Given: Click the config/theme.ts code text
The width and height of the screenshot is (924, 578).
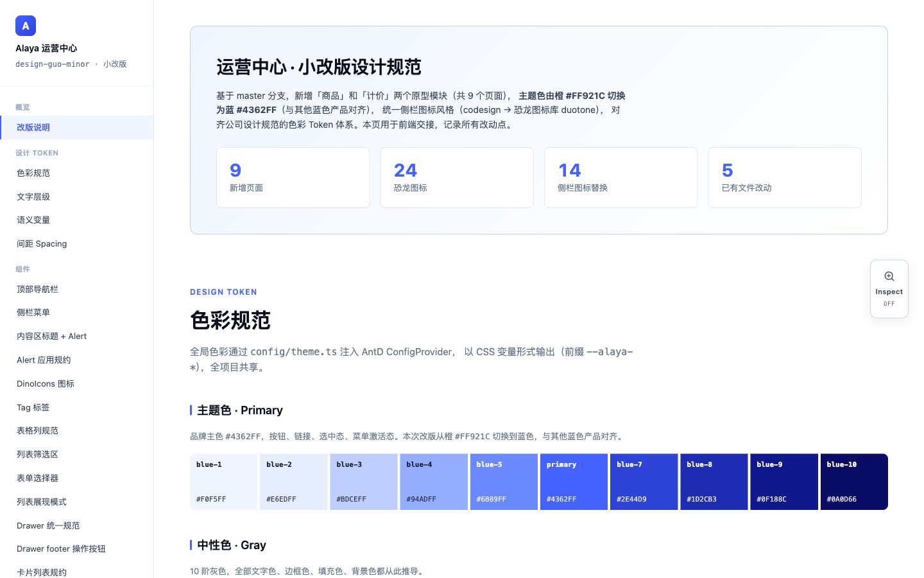Looking at the screenshot, I should (x=293, y=351).
